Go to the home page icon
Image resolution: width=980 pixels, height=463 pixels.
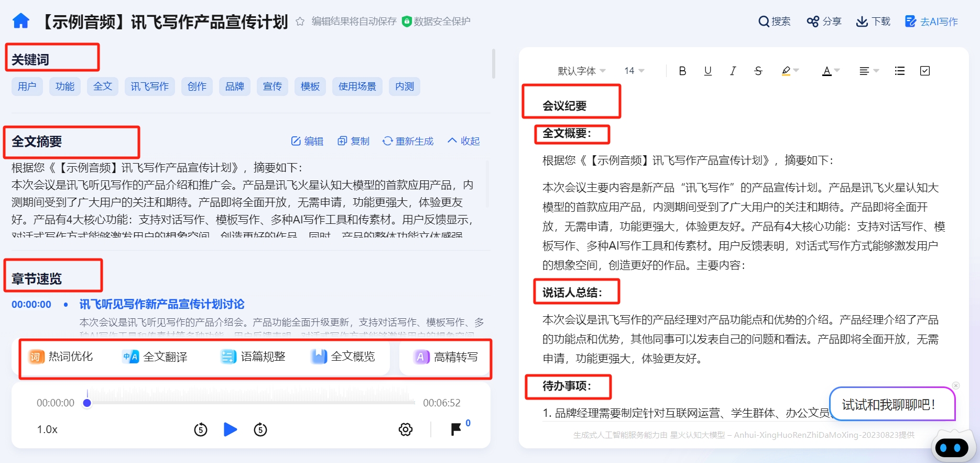click(21, 21)
